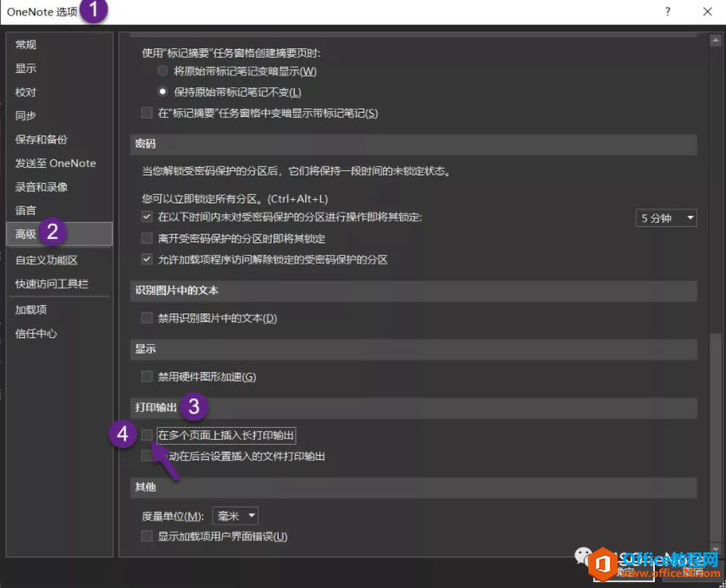The width and height of the screenshot is (726, 588).
Task: Enable 在多个页面上插入长打印输出 checkbox
Action: coord(147,435)
